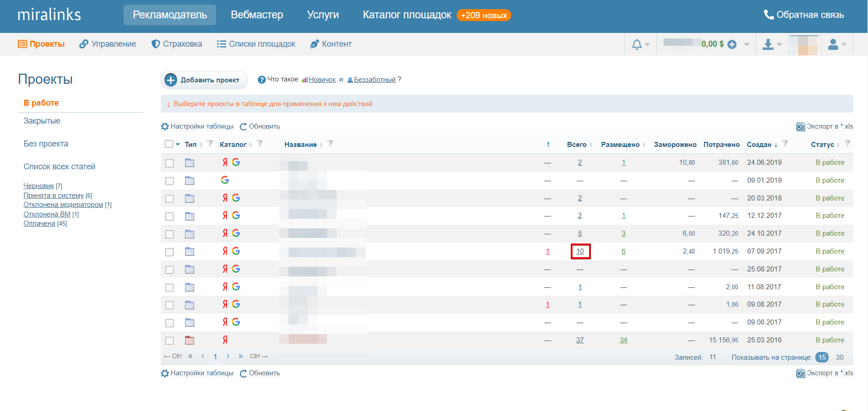Click the notifications bell icon
The image size is (868, 411).
(637, 44)
